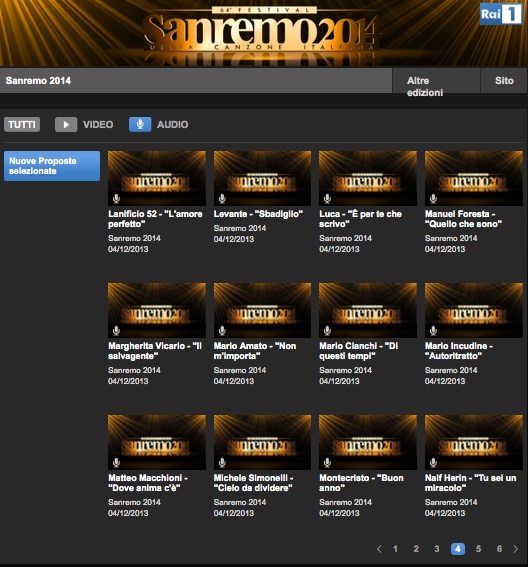This screenshot has width=528, height=567.
Task: Click the Naif Herin thumbnail image
Action: (x=474, y=442)
